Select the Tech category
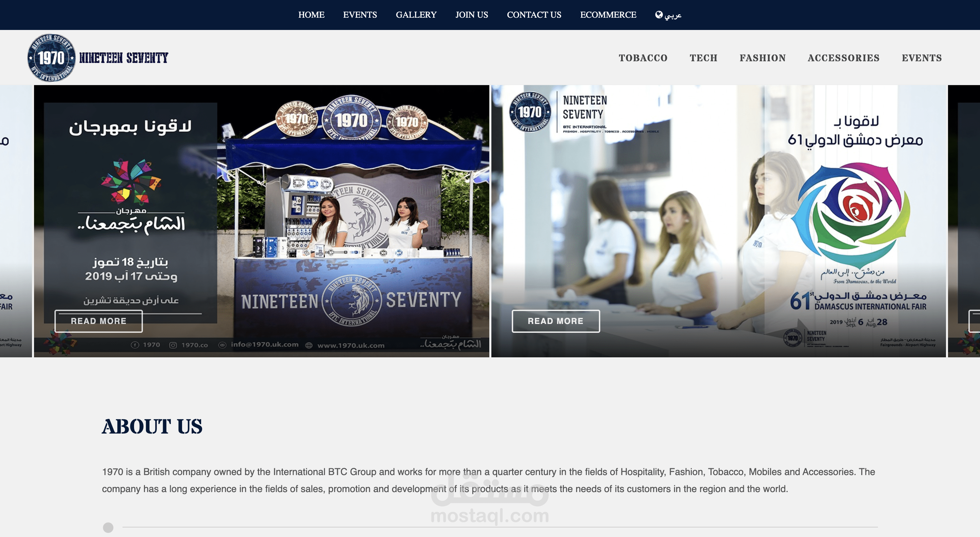The width and height of the screenshot is (980, 537). (x=703, y=58)
